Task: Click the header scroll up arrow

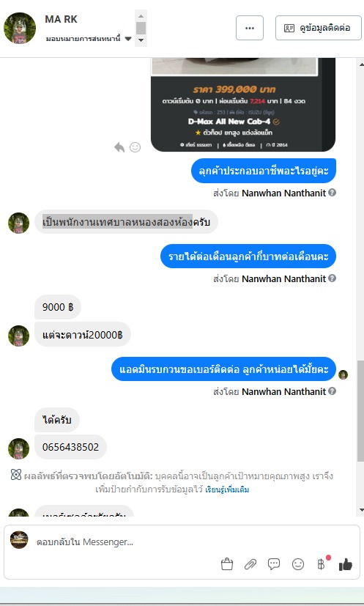Action: point(141,16)
